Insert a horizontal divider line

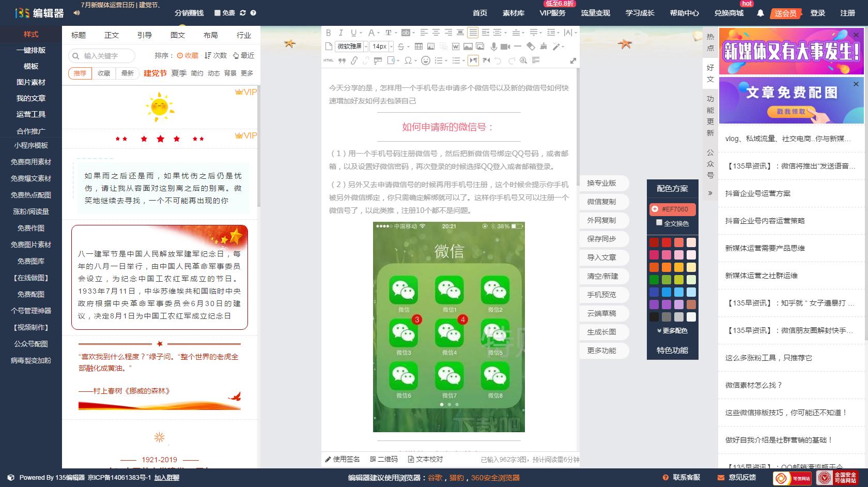(x=519, y=46)
